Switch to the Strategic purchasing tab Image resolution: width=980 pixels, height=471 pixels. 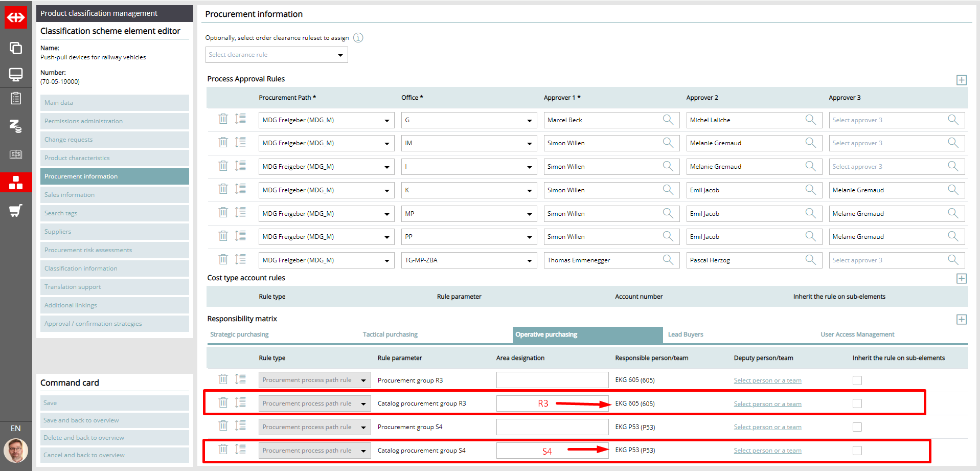[x=239, y=334]
